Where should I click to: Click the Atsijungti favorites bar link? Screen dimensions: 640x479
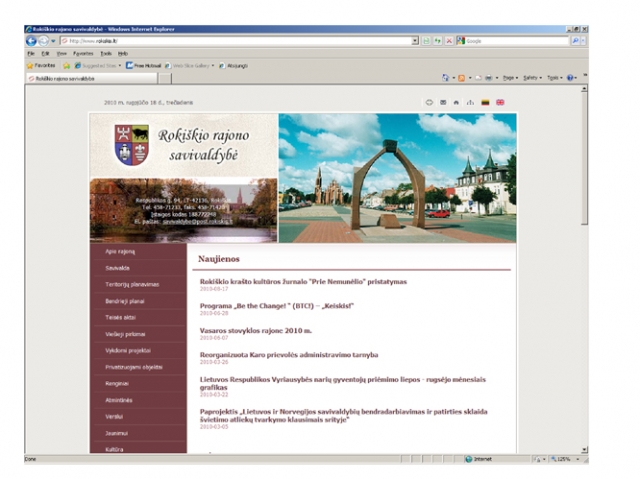point(233,66)
